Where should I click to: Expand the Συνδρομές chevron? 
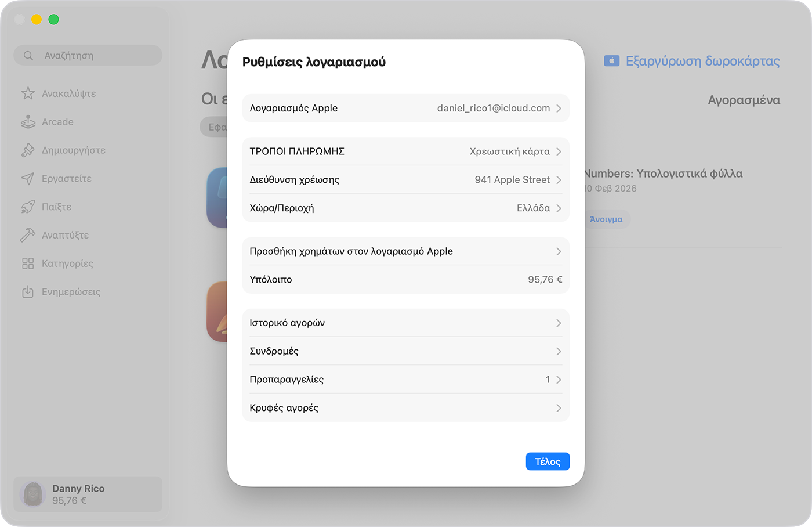pyautogui.click(x=559, y=351)
